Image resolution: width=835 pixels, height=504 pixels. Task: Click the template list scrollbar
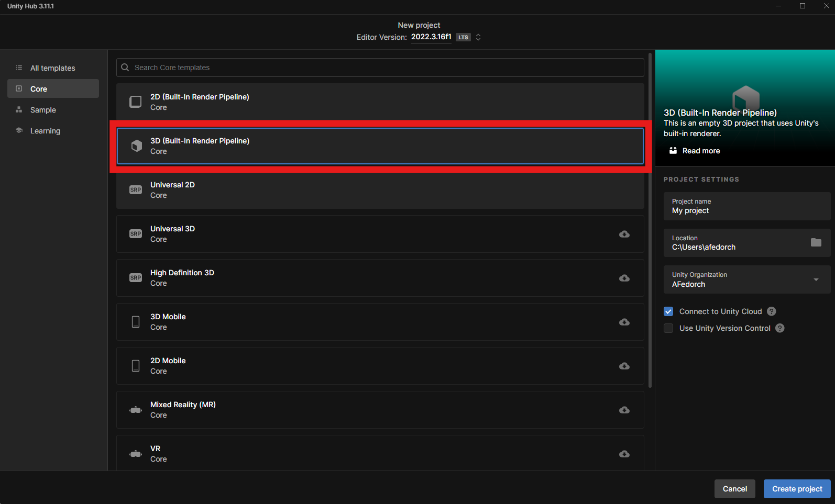pos(650,220)
